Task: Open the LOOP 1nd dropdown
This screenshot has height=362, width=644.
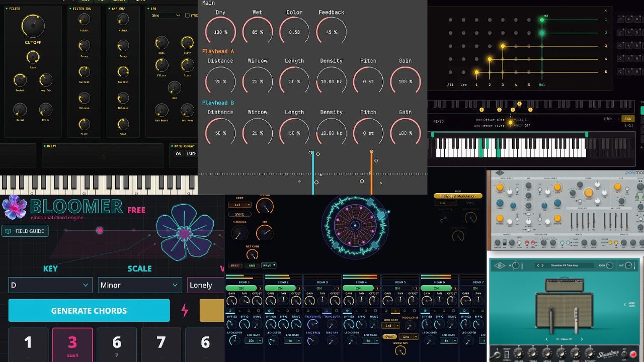Action: pyautogui.click(x=239, y=205)
